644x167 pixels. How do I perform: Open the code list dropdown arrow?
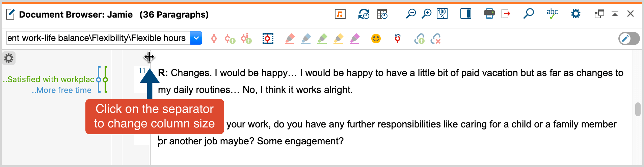point(196,38)
